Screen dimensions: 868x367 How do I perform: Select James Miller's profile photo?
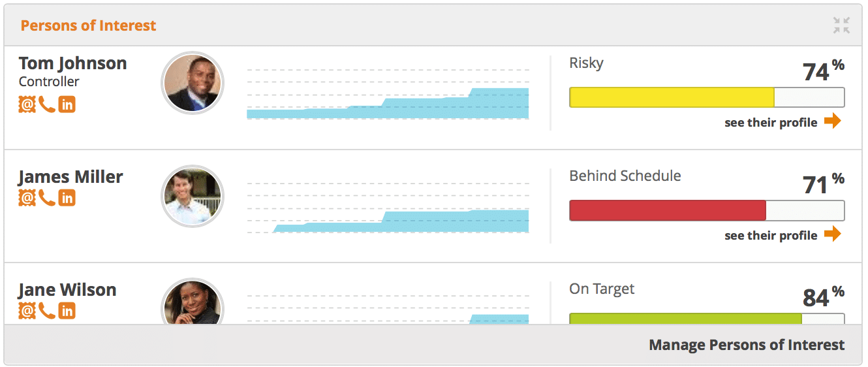193,196
